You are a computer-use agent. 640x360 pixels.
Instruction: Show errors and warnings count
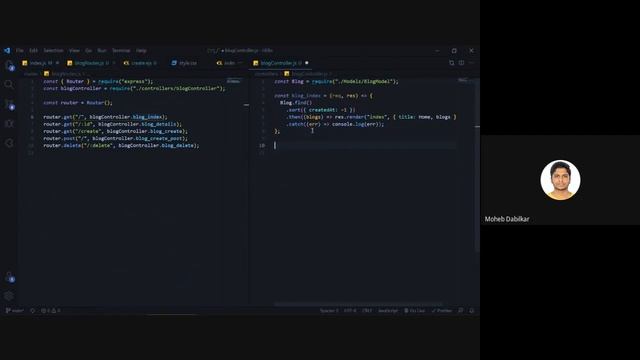point(51,311)
